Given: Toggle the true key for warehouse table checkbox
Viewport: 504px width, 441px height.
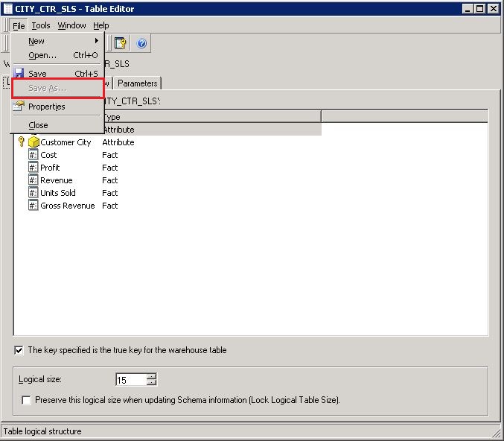Looking at the screenshot, I should [x=19, y=350].
